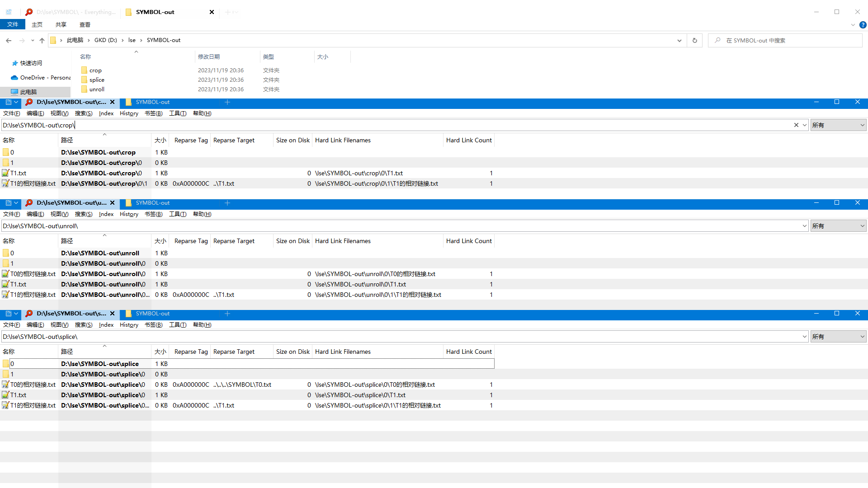Click the 修改日期 column header
The height and width of the screenshot is (488, 868).
click(209, 56)
